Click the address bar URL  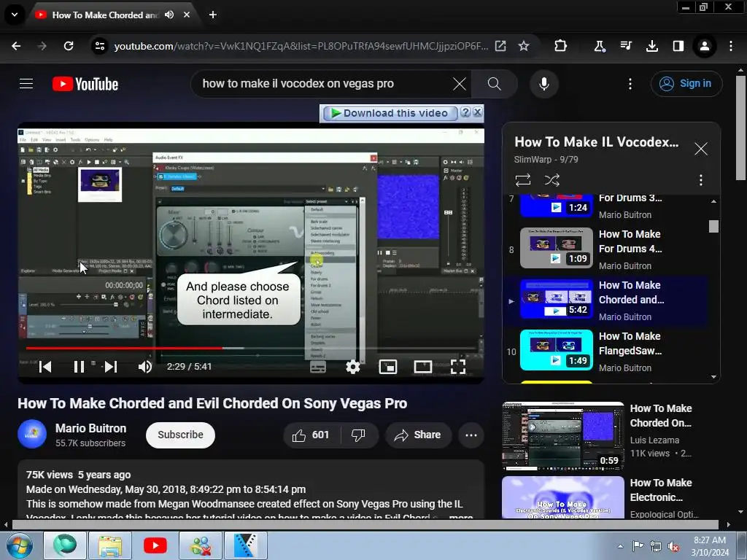[301, 46]
